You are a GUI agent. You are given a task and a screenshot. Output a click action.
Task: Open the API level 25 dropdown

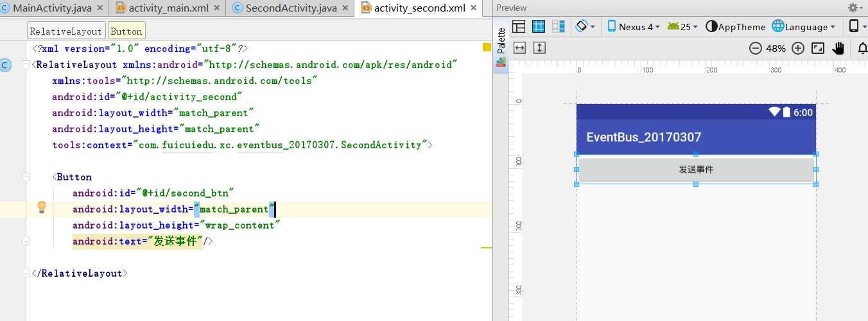tap(682, 26)
